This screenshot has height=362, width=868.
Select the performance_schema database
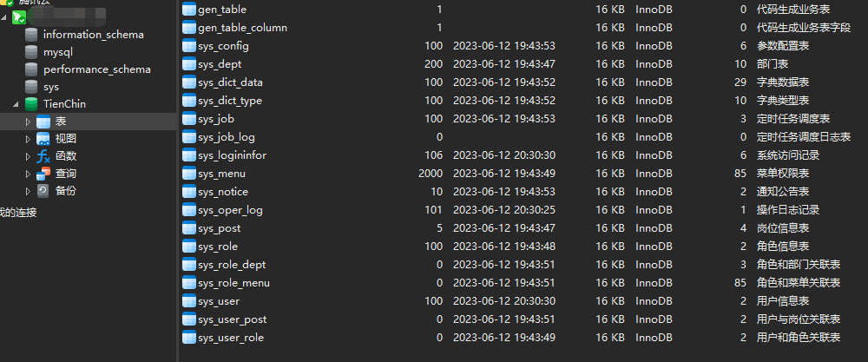coord(96,69)
